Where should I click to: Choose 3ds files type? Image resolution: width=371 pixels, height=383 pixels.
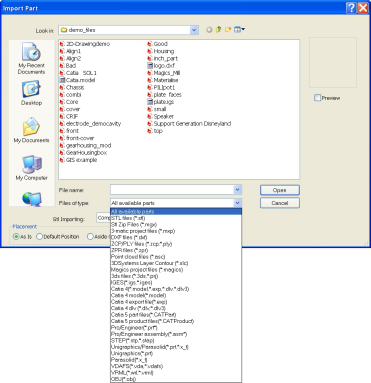pos(176,276)
